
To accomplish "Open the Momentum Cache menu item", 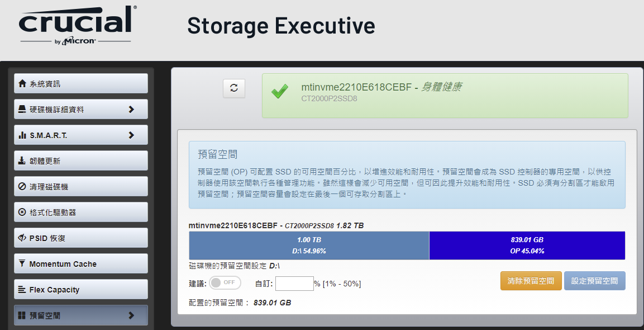I will 81,264.
